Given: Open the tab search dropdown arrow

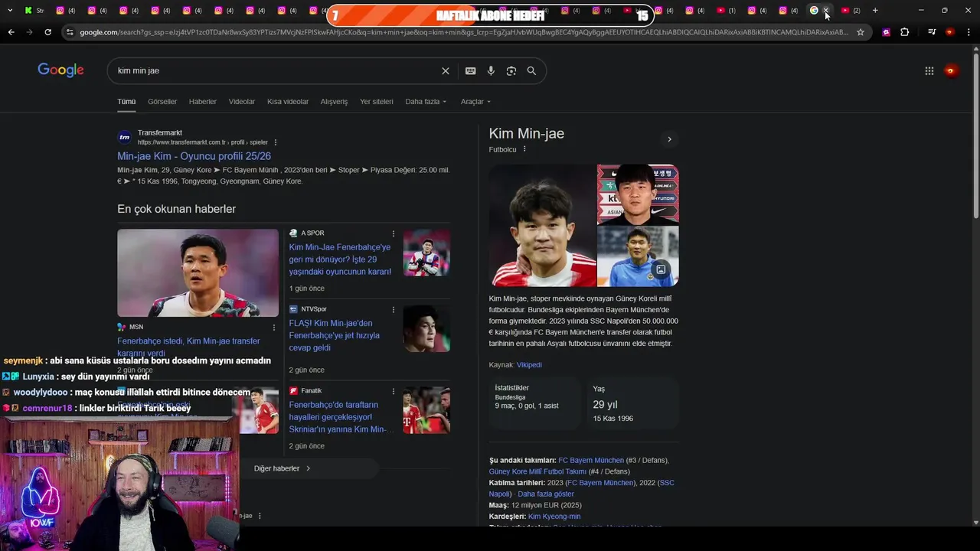Looking at the screenshot, I should point(10,11).
